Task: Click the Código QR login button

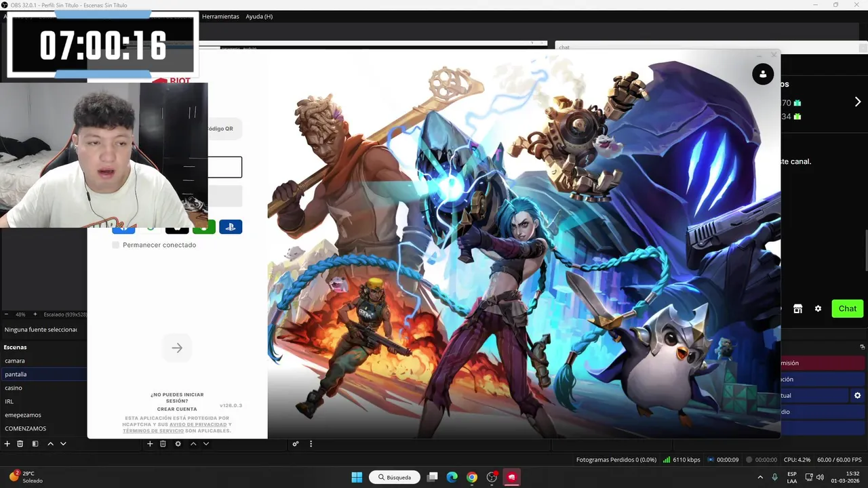Action: tap(224, 128)
